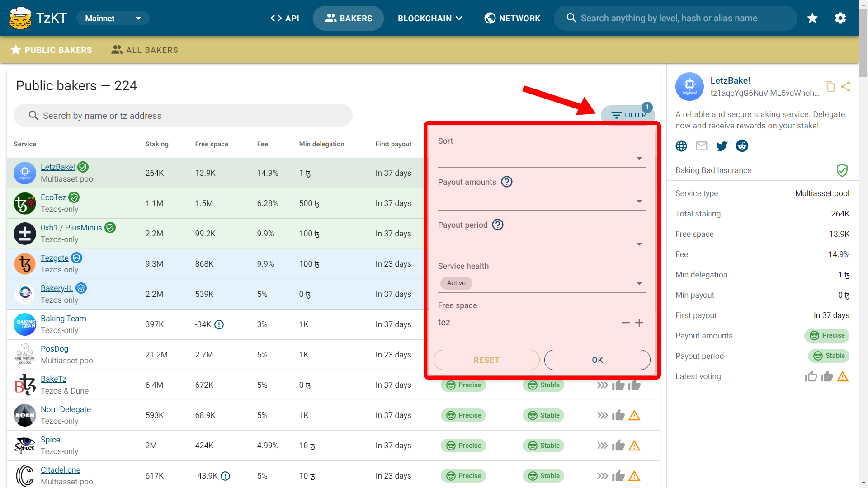Expand the Payout amounts dropdown
This screenshot has height=488, width=868.
640,200
